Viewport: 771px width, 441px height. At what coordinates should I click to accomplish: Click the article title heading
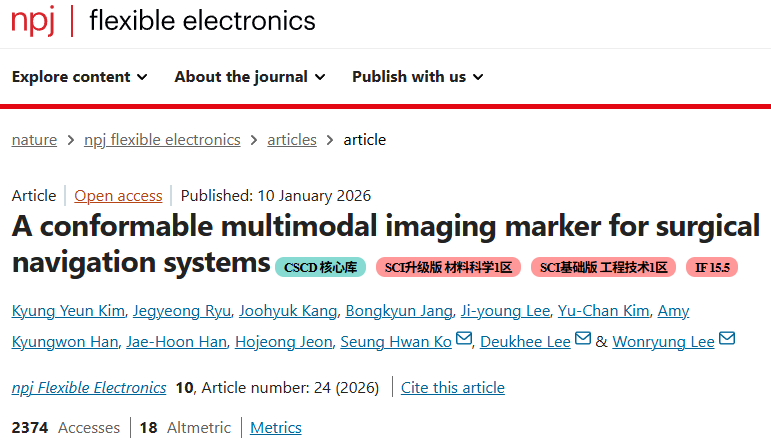[385, 226]
